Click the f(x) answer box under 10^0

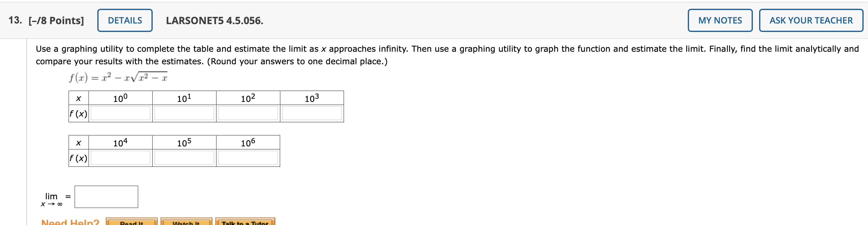[x=120, y=113]
